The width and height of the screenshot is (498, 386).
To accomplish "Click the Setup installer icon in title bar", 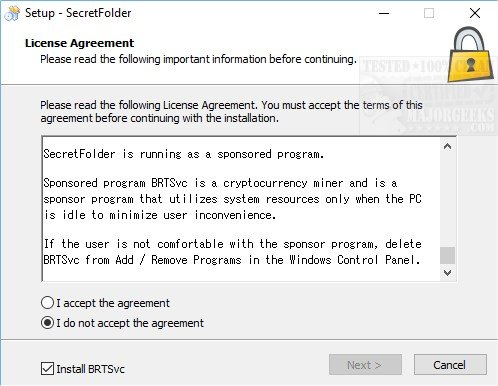I will click(x=12, y=13).
